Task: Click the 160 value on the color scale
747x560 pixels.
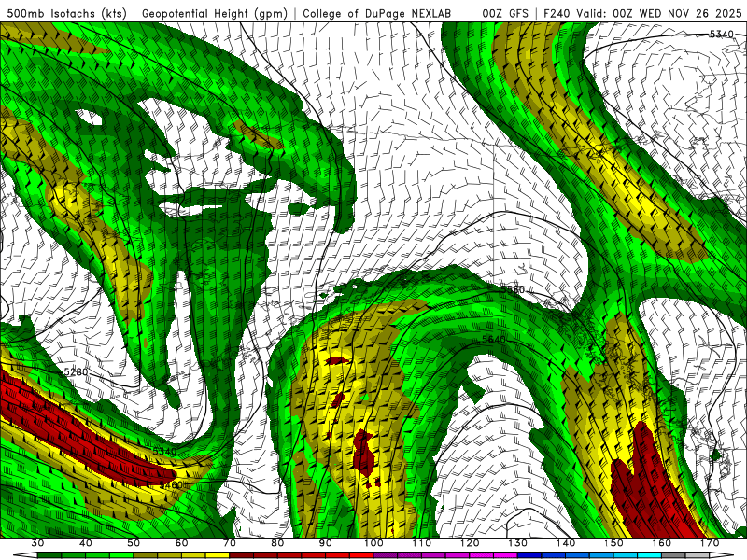Action: [x=662, y=543]
